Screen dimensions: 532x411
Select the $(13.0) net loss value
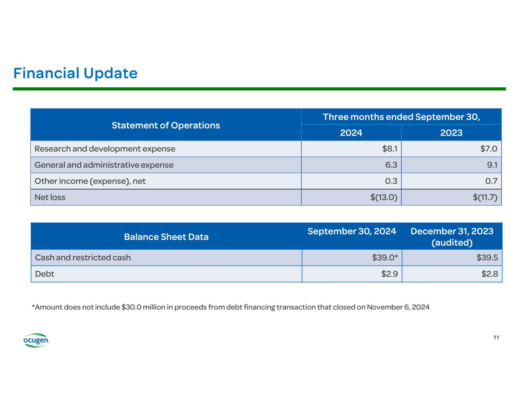pyautogui.click(x=384, y=197)
